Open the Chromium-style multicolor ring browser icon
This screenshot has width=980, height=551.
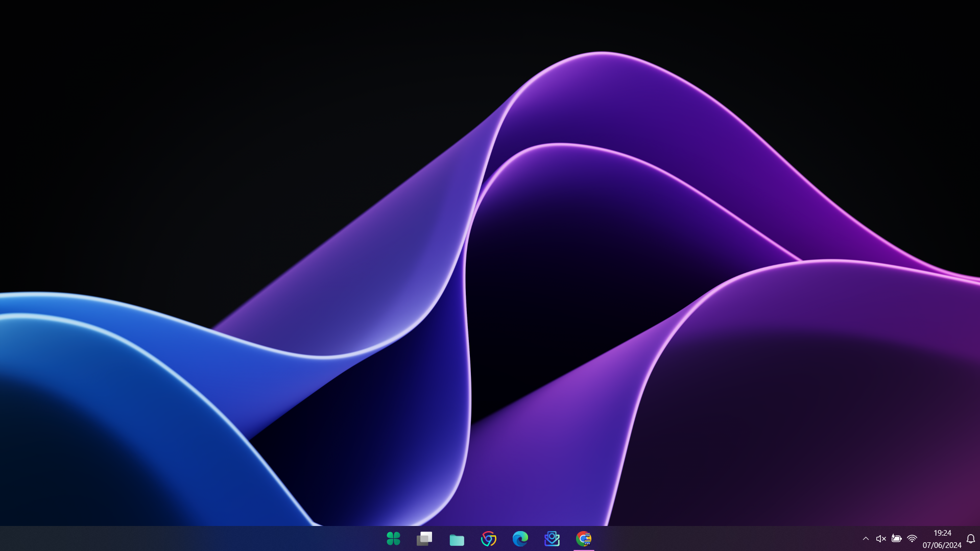(489, 538)
